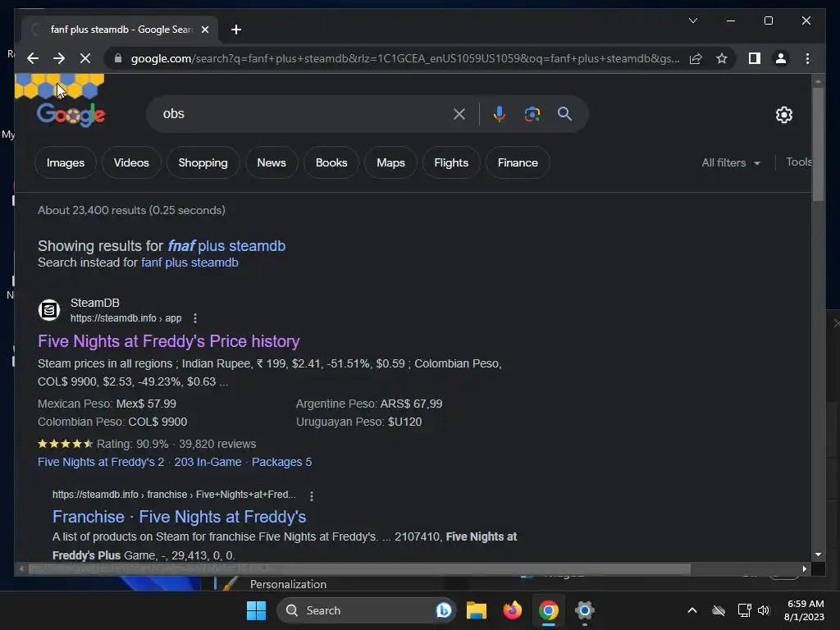The height and width of the screenshot is (630, 840).
Task: Filter results by Videos
Action: pyautogui.click(x=131, y=163)
